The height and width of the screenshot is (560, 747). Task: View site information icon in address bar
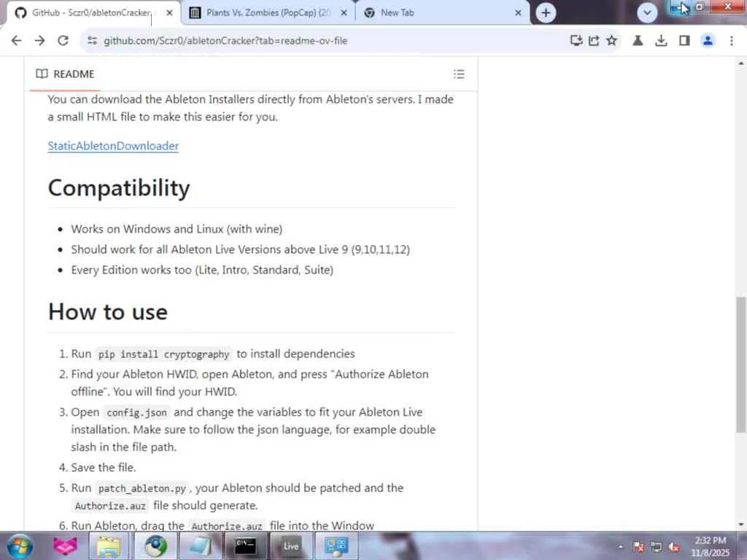pos(93,41)
